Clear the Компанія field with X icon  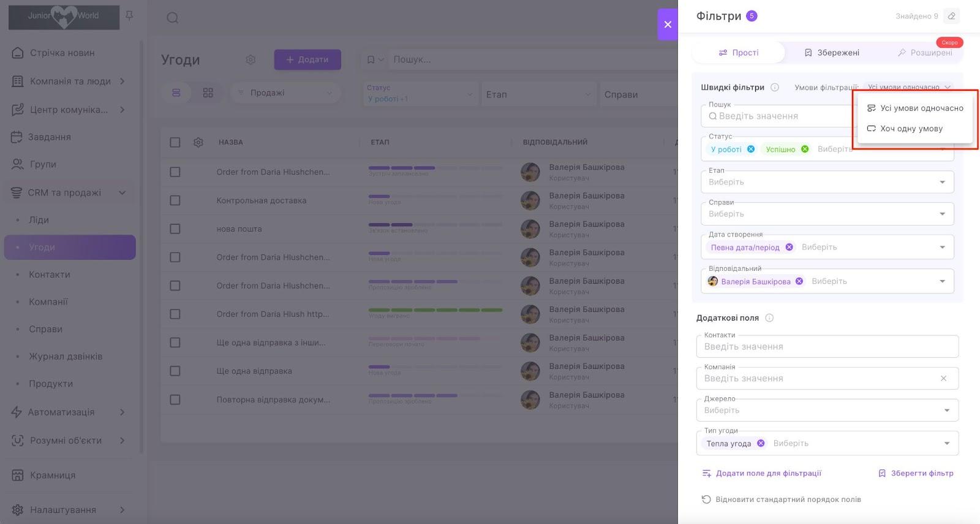[x=943, y=378]
